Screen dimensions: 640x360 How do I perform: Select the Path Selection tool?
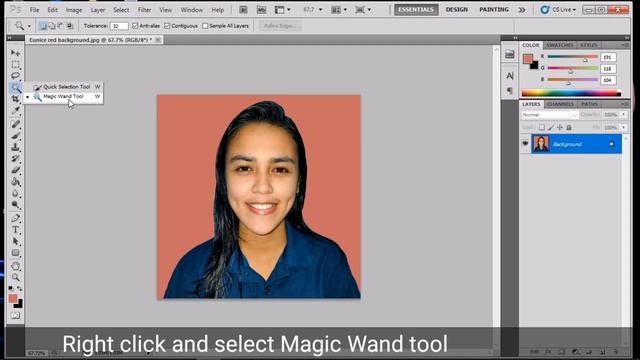pos(16,241)
